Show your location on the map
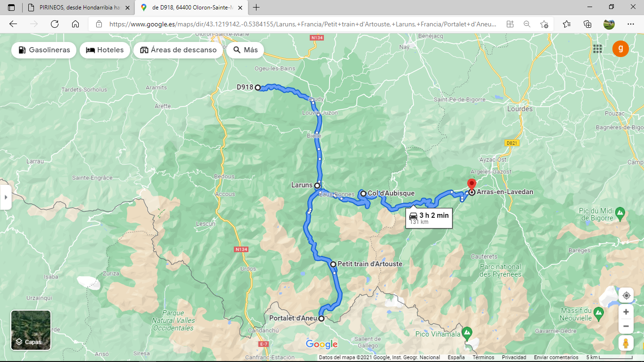Viewport: 644px width, 362px height. coord(626,296)
